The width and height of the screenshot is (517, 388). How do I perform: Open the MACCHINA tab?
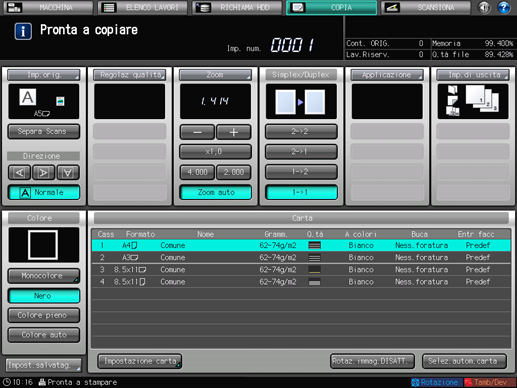coord(48,7)
